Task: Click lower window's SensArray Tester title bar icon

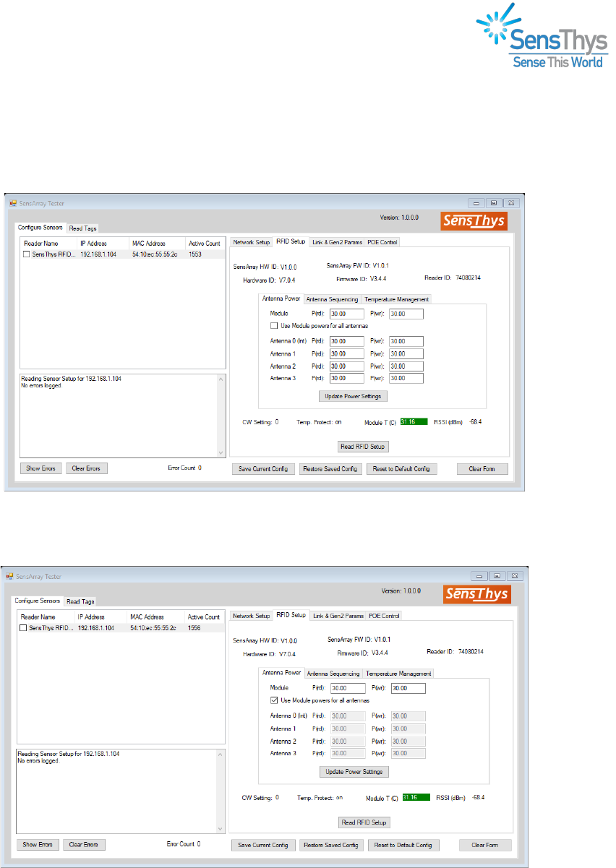Action: 11,577
